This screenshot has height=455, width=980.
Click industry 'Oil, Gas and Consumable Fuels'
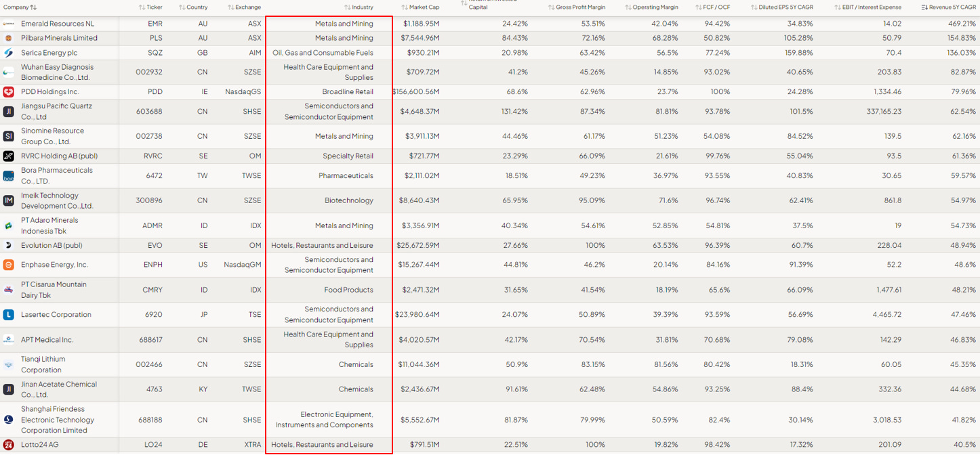(323, 53)
